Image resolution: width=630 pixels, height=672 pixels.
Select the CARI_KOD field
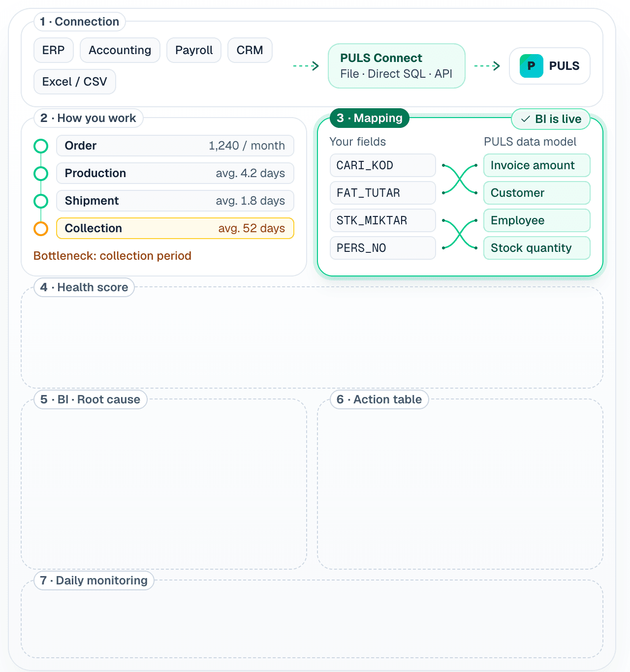[x=383, y=165]
